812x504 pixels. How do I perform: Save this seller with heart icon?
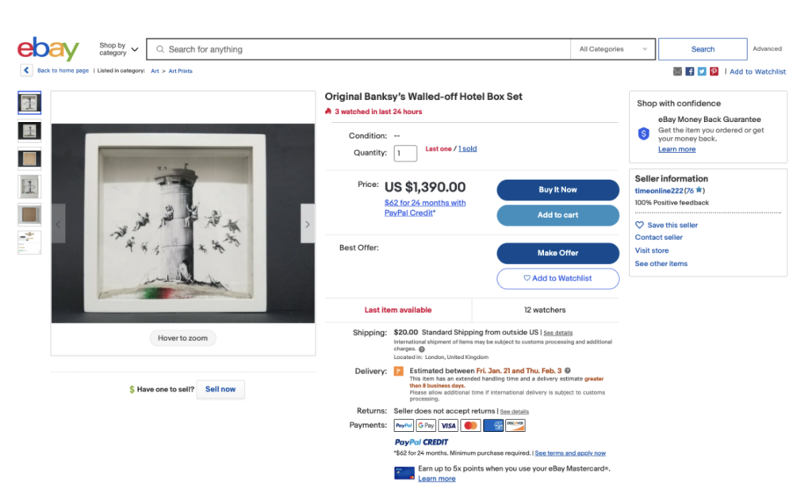[640, 225]
